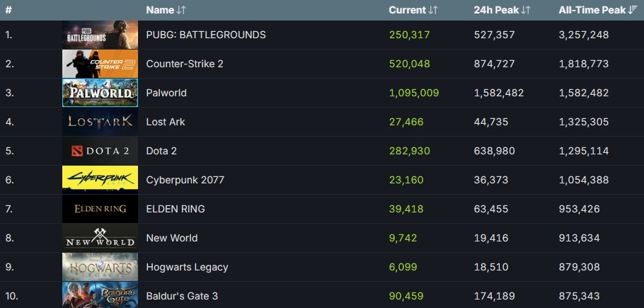Screen dimensions: 644x308
Task: Click the Hogwarts Legacy thumbnail
Action: tap(100, 267)
